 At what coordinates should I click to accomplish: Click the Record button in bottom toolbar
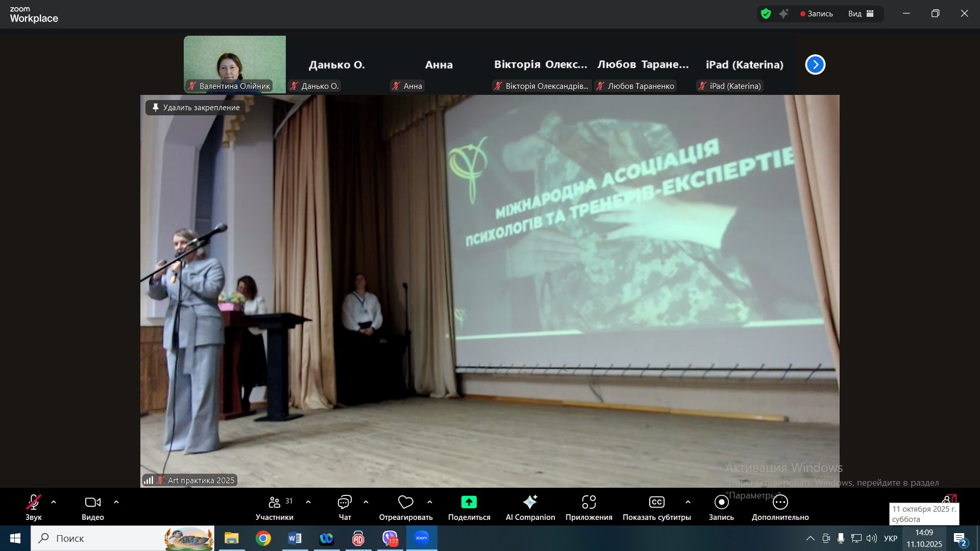click(721, 503)
